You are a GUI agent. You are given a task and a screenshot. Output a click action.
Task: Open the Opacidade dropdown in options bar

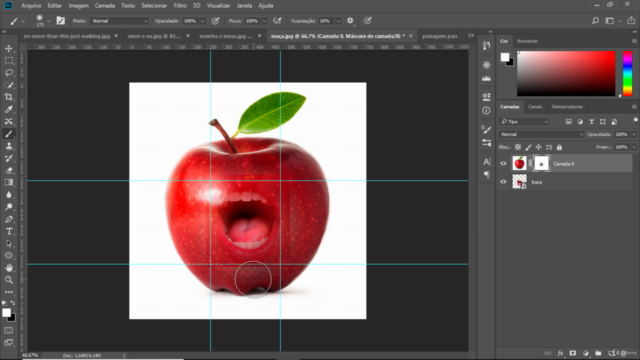point(202,21)
